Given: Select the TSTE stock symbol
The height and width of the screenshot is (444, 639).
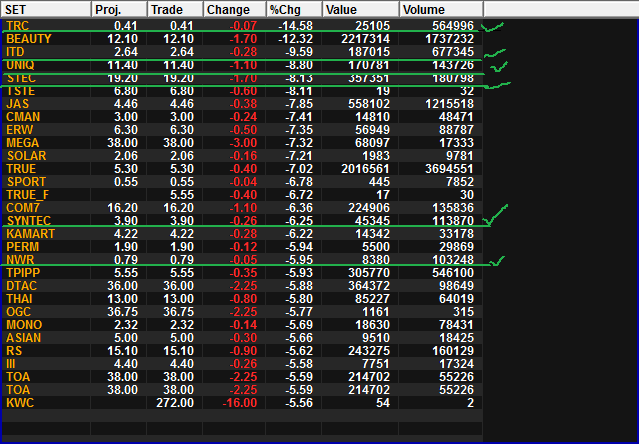Looking at the screenshot, I should coord(21,91).
